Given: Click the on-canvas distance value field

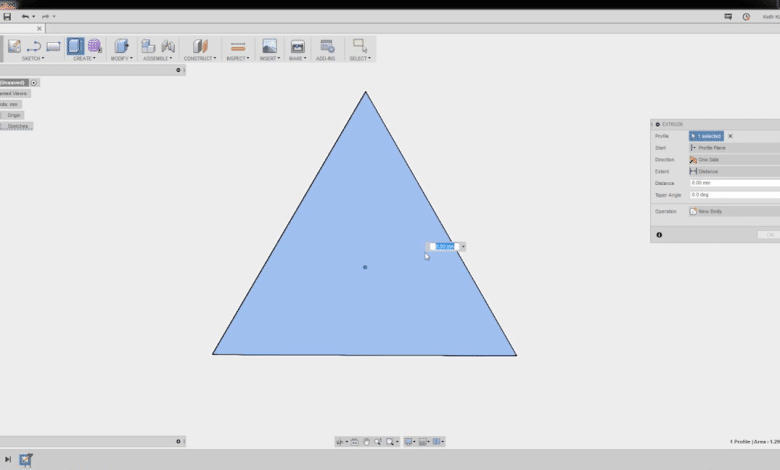Looking at the screenshot, I should pyautogui.click(x=445, y=247).
